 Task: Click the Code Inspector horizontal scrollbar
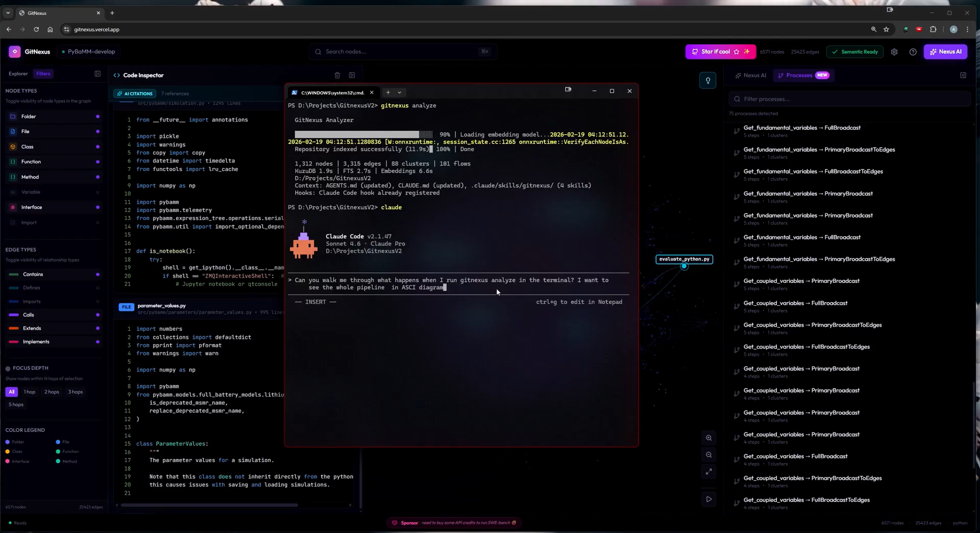click(209, 505)
